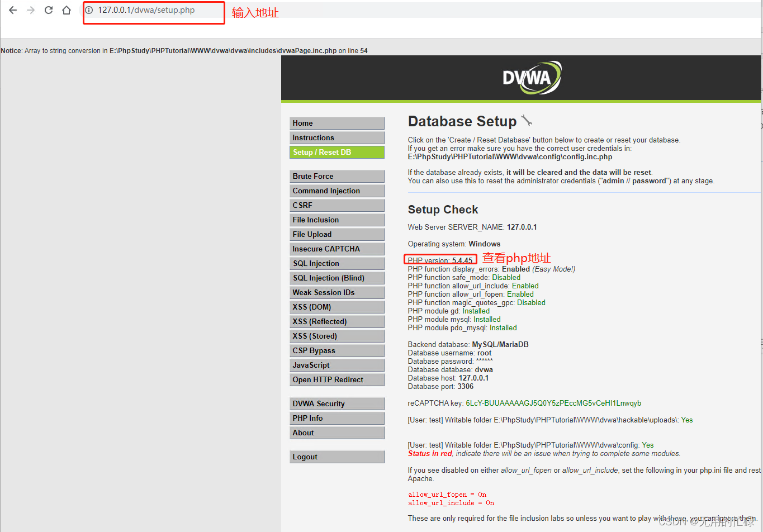Click the Database host: 127.0.0.1 line
Image resolution: width=763 pixels, height=532 pixels.
coord(448,378)
